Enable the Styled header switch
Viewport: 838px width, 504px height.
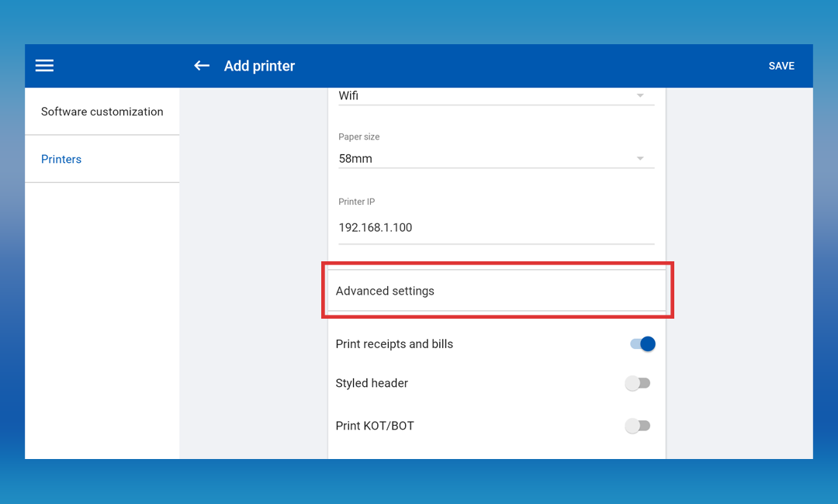(638, 383)
